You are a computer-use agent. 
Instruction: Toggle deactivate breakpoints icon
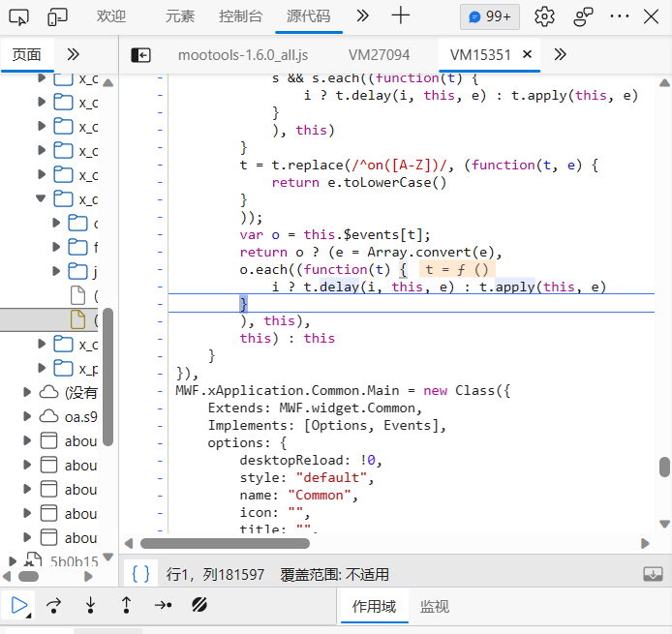point(199,606)
